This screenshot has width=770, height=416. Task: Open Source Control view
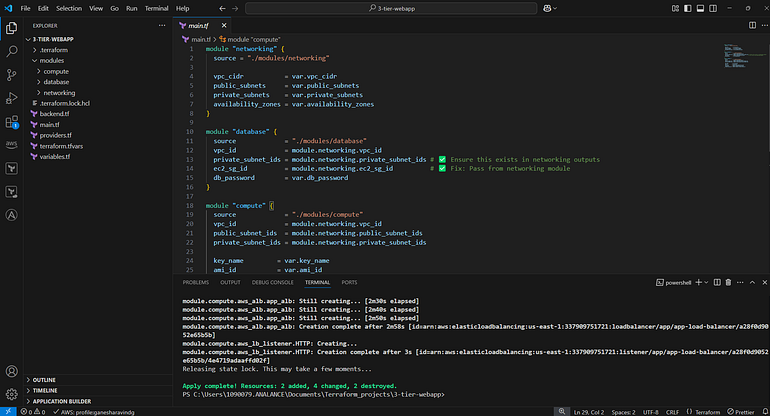pos(12,74)
